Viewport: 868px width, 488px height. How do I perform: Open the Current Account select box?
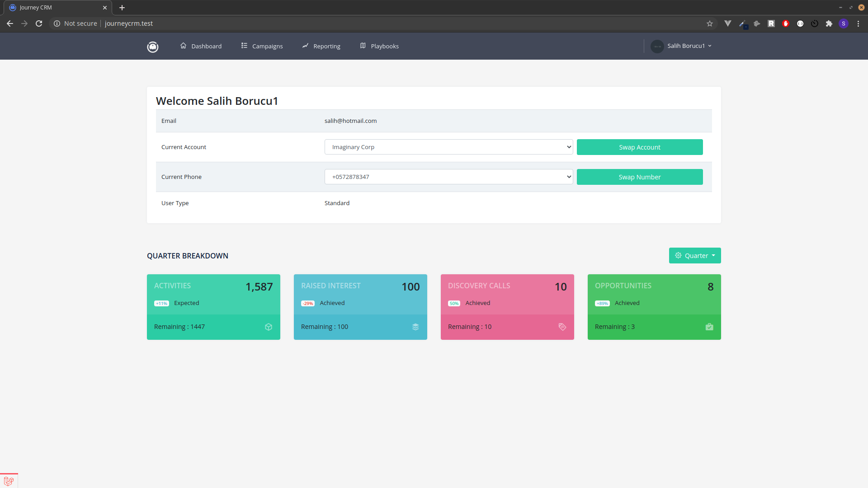pyautogui.click(x=449, y=147)
